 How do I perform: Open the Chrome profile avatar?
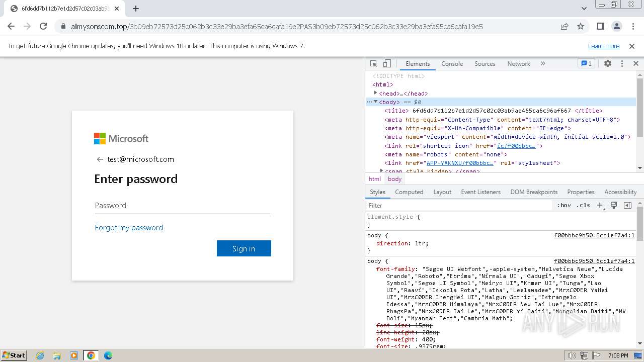[616, 26]
